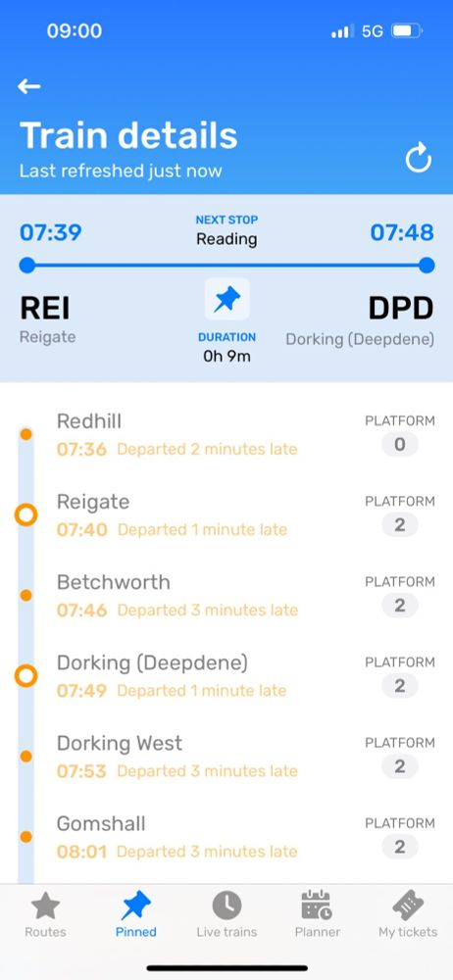This screenshot has height=980, width=453.
Task: Tap the Gomshall platform 2 badge
Action: click(x=400, y=847)
